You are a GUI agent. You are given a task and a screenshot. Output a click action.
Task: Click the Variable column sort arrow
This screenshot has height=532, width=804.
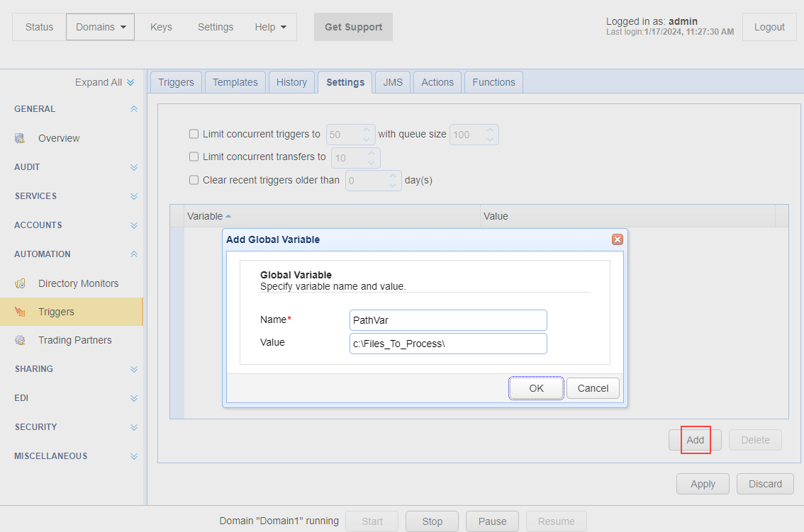tap(228, 216)
